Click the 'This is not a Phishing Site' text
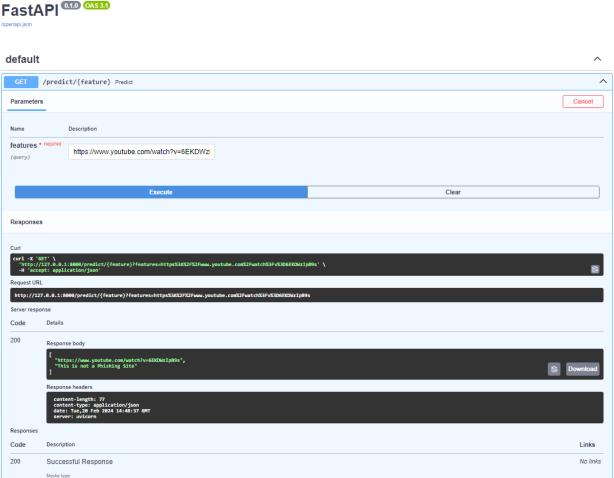This screenshot has height=478, width=614. [96, 366]
